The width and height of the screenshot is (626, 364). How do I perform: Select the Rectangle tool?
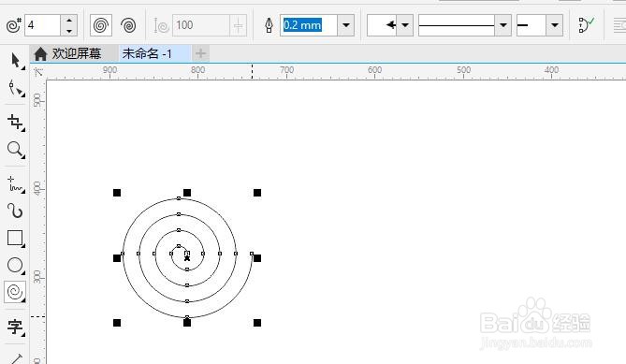[16, 239]
